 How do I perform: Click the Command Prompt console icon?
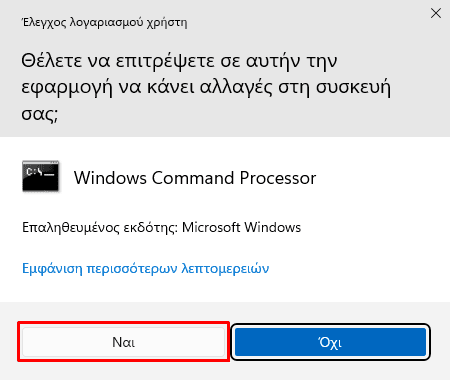(41, 176)
